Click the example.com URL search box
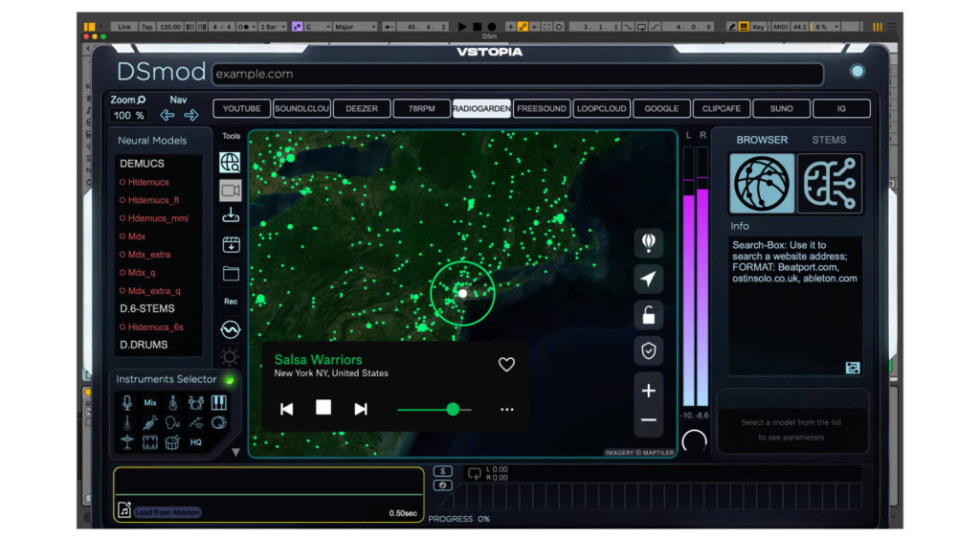Image resolution: width=980 pixels, height=541 pixels. 518,74
